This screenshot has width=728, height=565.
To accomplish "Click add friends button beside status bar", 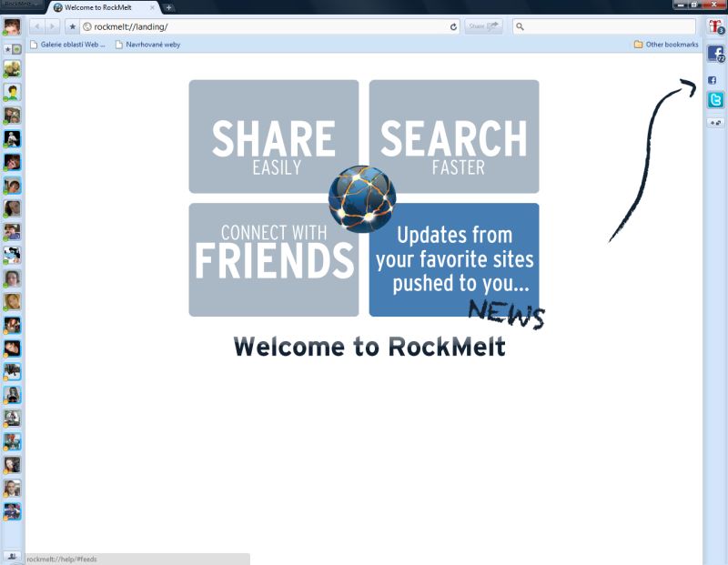I will pyautogui.click(x=12, y=556).
